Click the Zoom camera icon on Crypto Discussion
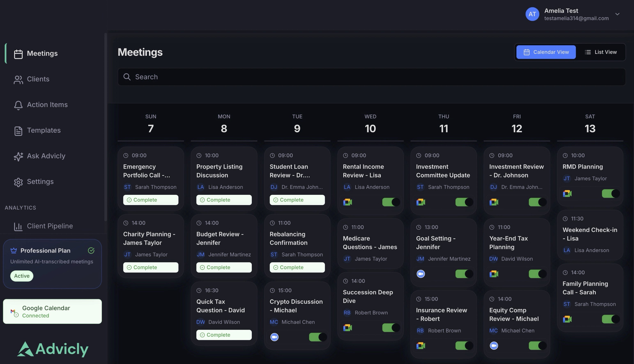This screenshot has height=364, width=634. click(274, 337)
